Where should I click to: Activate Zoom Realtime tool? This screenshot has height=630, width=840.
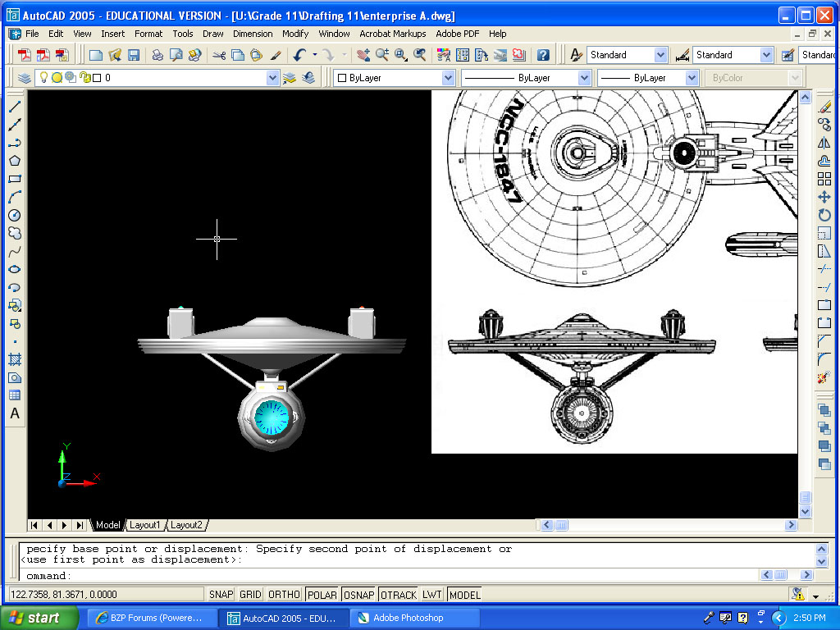point(382,55)
